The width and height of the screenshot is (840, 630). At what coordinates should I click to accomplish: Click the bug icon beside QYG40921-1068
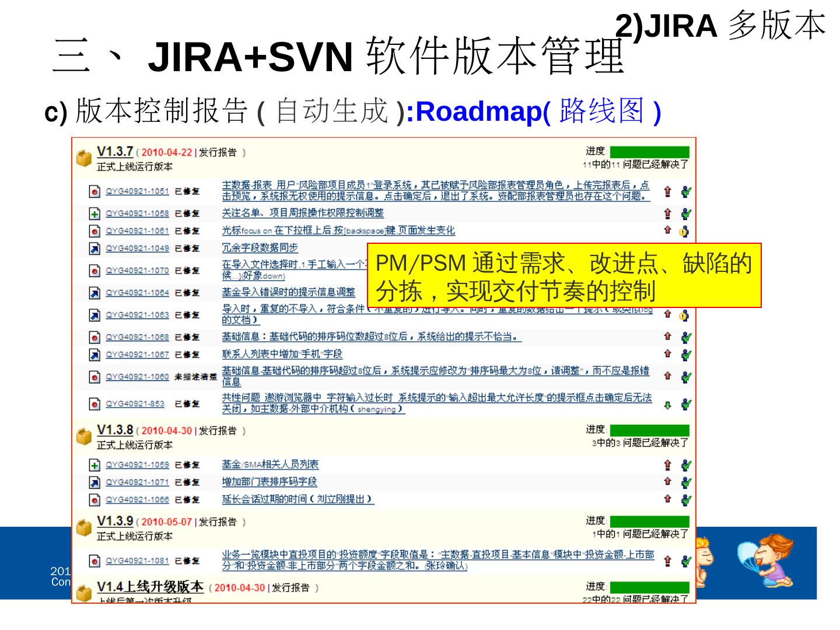(94, 337)
